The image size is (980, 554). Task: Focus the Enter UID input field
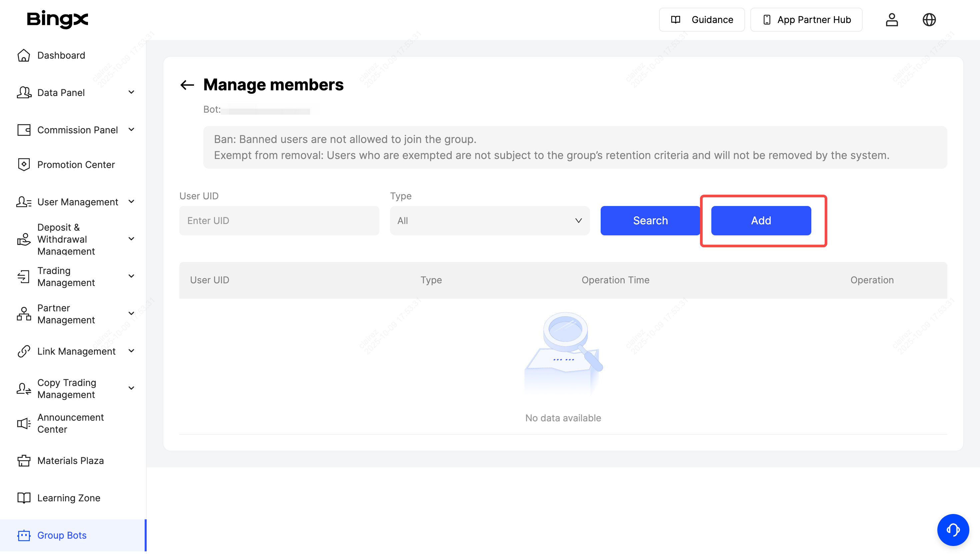279,221
